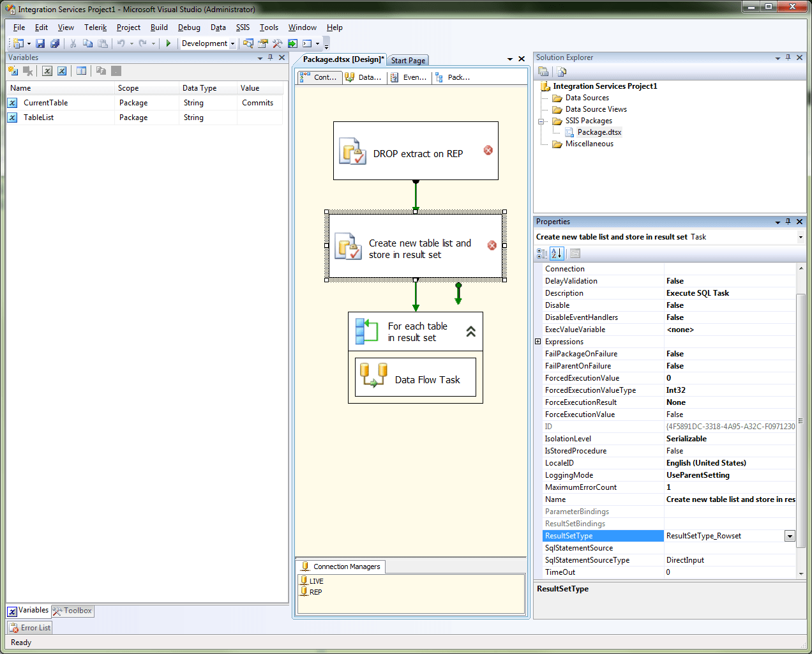Select the Data Sources folder
Viewport: 812px width, 654px height.
point(587,98)
